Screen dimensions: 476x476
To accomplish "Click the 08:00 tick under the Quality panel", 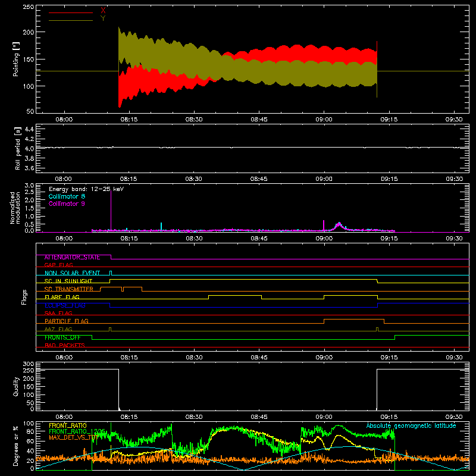I will (64, 417).
